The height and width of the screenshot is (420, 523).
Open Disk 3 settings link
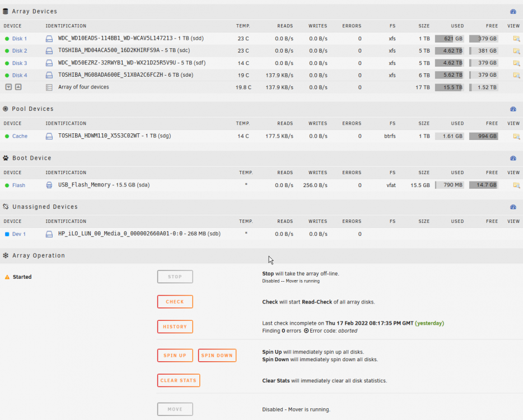20,63
